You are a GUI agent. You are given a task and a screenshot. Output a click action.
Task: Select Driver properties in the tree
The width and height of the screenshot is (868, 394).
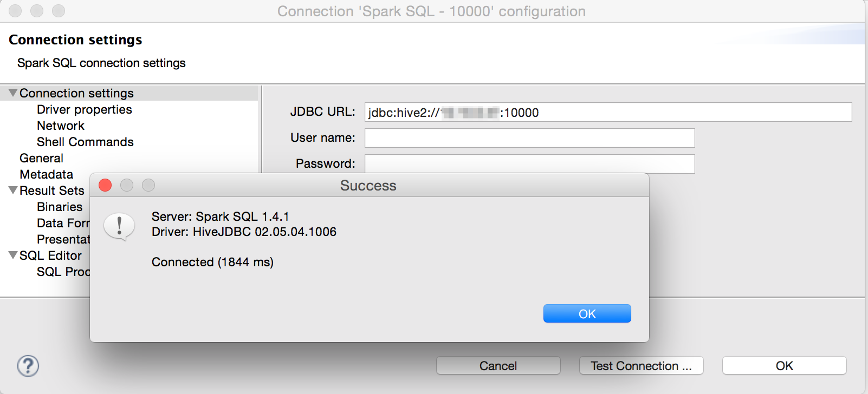click(85, 109)
